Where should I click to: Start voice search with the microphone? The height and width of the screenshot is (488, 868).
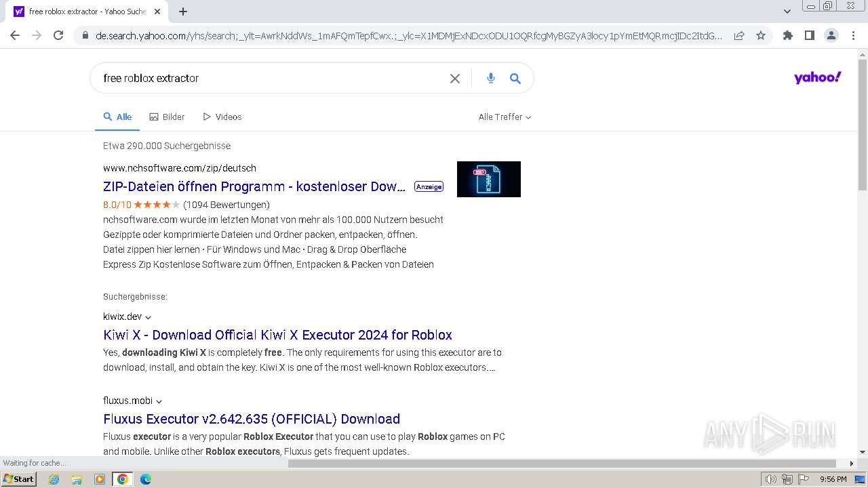491,79
